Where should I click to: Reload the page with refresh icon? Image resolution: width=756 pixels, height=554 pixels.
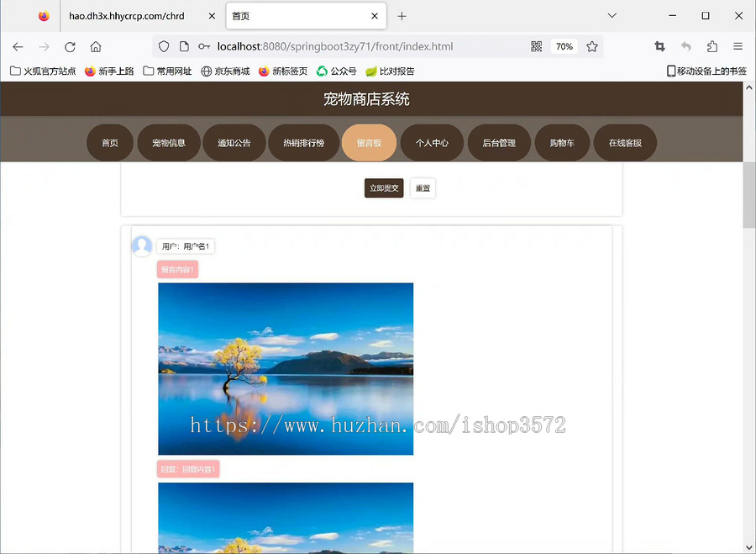tap(70, 47)
